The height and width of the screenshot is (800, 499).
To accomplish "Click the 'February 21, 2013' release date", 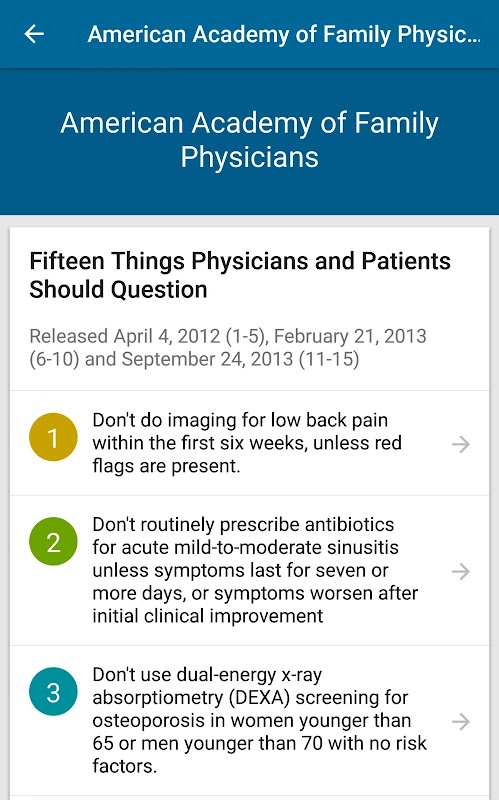I will pyautogui.click(x=350, y=336).
